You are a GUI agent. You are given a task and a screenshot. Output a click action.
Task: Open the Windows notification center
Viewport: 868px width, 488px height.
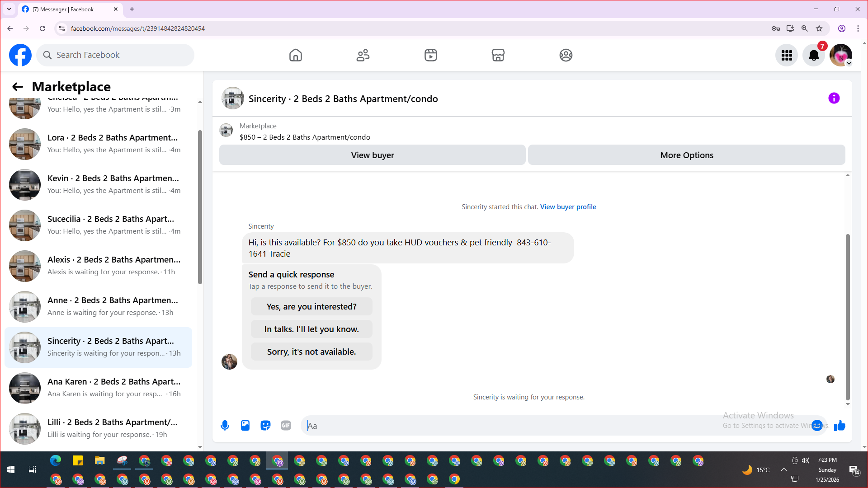[x=854, y=470]
